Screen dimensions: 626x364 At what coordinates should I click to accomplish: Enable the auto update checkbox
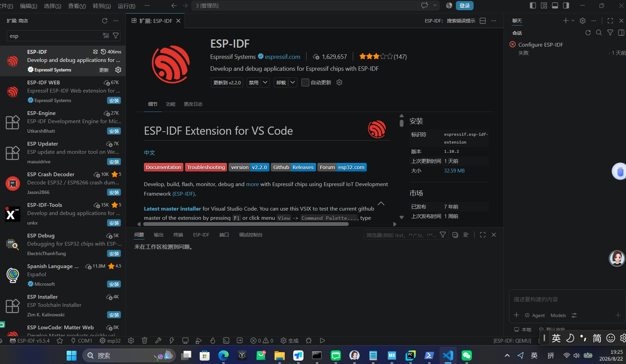(x=305, y=82)
